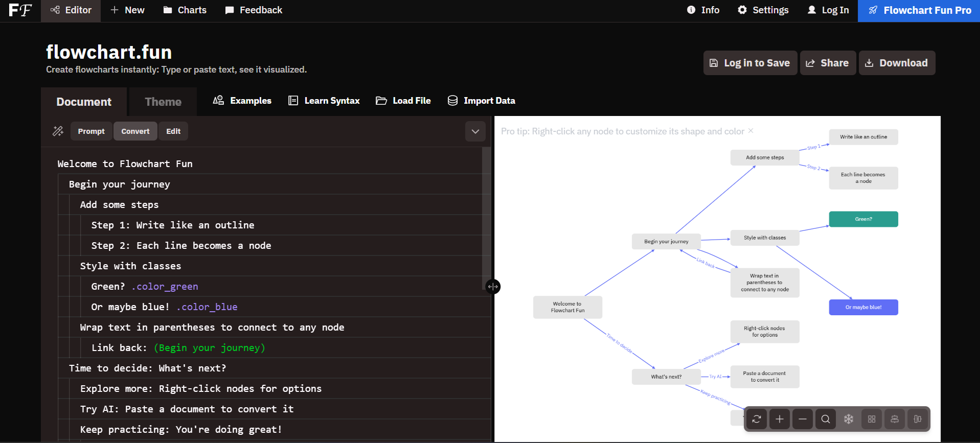The width and height of the screenshot is (980, 443).
Task: Click the magic wand AI icon
Action: click(58, 131)
